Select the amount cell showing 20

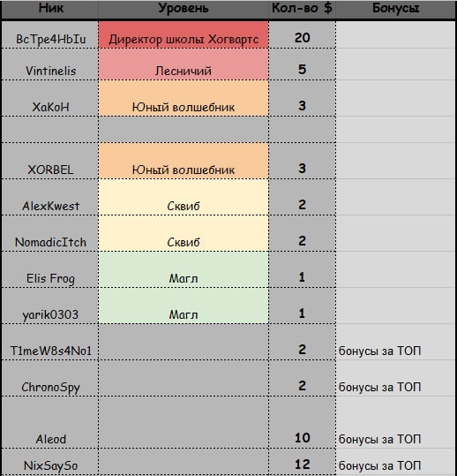pos(302,34)
